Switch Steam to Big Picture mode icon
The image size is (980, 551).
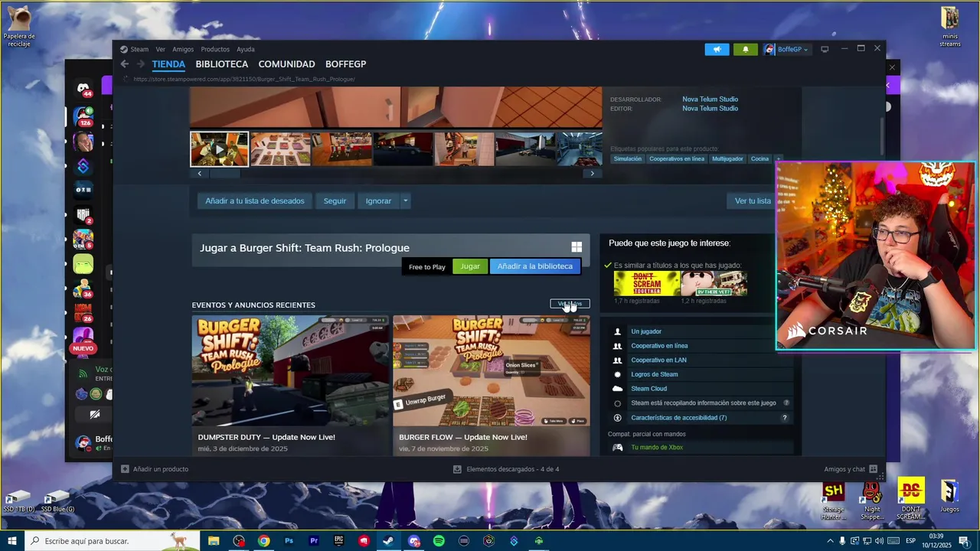tap(825, 50)
